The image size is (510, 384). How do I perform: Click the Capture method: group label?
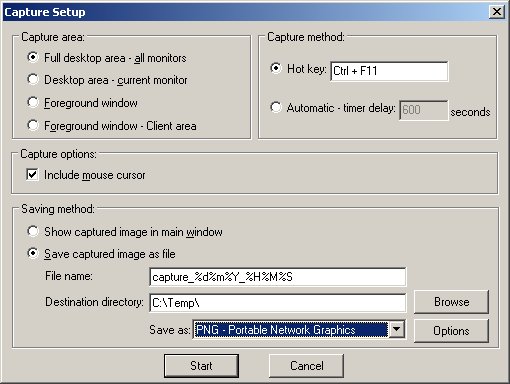[x=306, y=37]
